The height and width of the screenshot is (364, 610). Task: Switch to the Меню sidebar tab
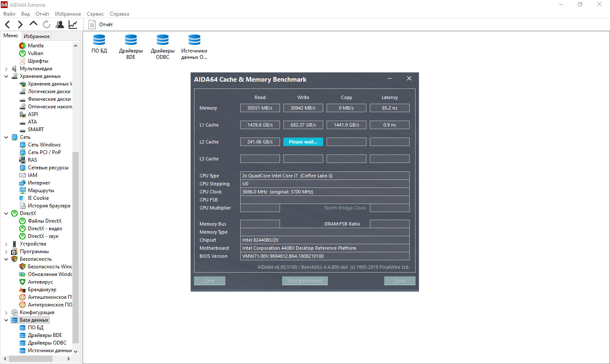[x=11, y=36]
